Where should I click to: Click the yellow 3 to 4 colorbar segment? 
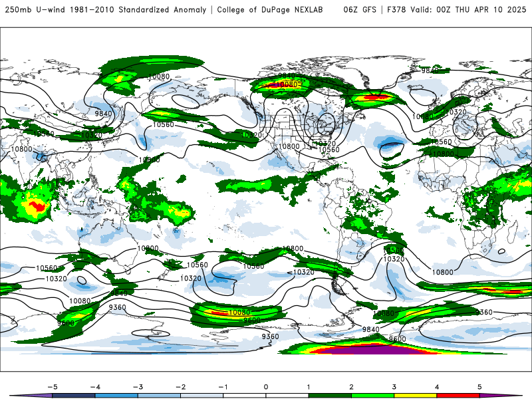point(415,396)
